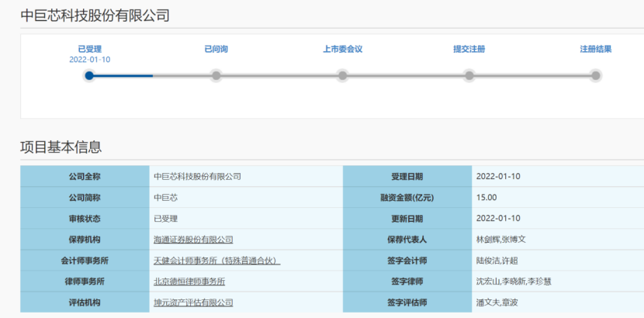Image resolution: width=644 pixels, height=318 pixels.
Task: Click the 提交注册 stage marker dot
Action: pyautogui.click(x=469, y=75)
